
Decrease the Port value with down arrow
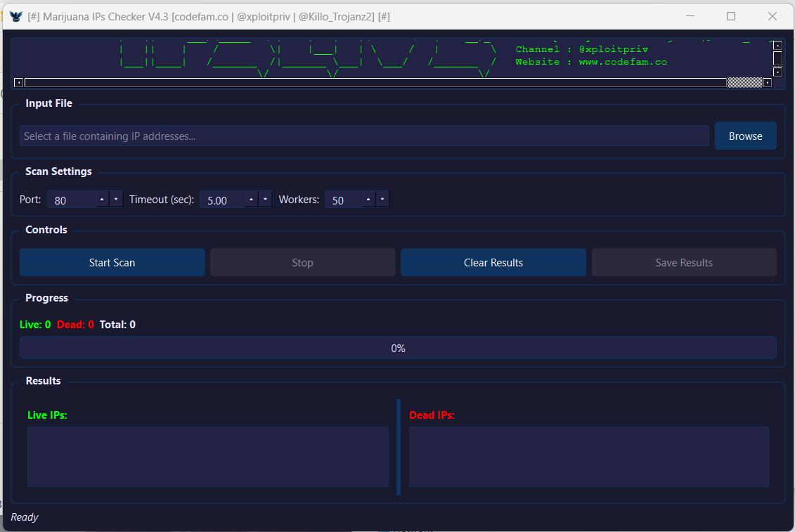(x=116, y=200)
